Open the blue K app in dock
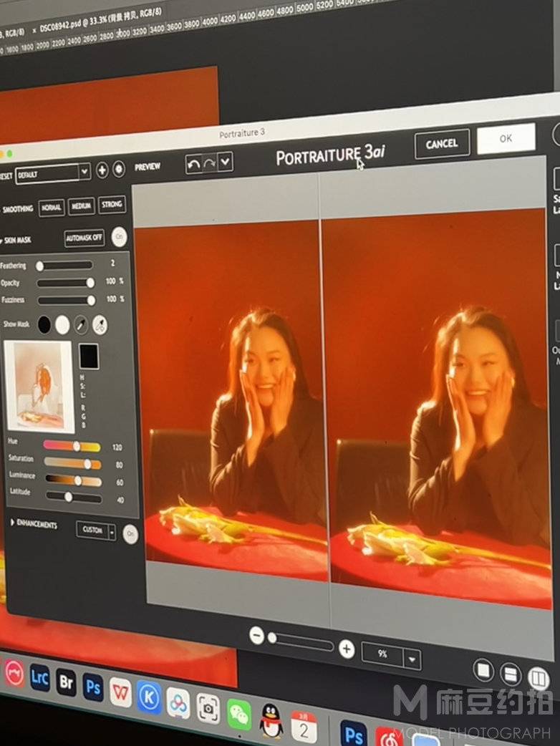The image size is (560, 746). pos(148,697)
